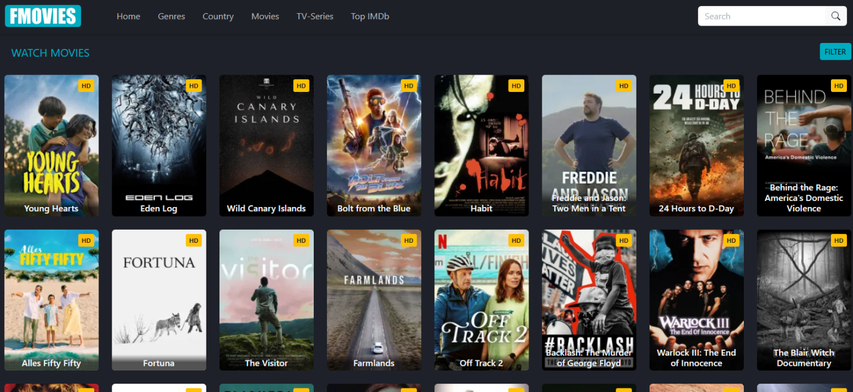Screen dimensions: 853x392
Task: Click the 'Eden Log' title caption
Action: [159, 209]
